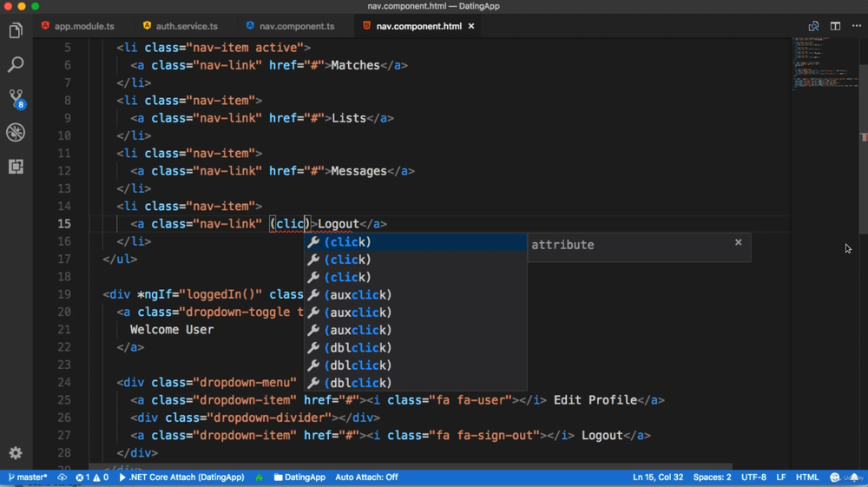Switch to the auth.service.ts tab

pyautogui.click(x=186, y=26)
